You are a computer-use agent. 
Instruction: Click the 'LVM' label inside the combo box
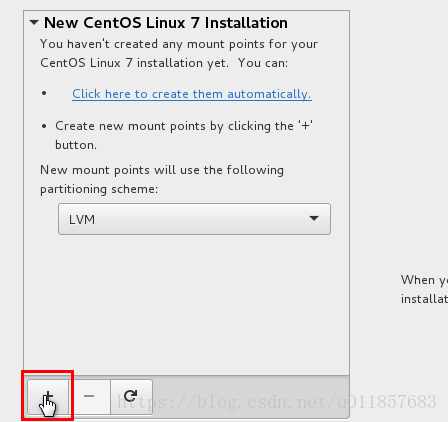(82, 220)
